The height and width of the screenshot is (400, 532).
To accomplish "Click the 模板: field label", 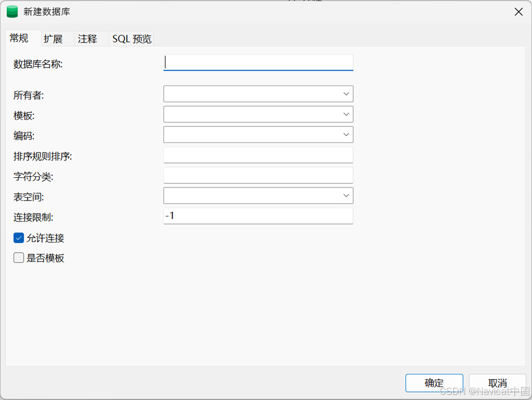I will [x=24, y=116].
